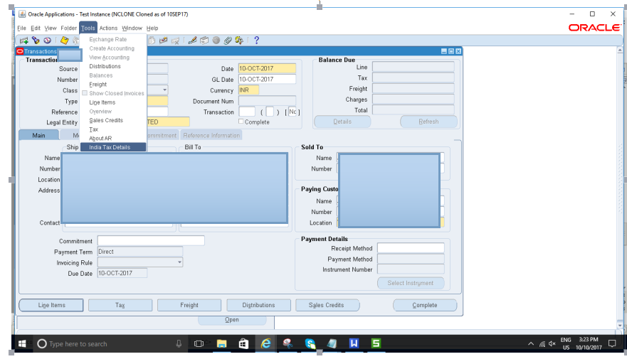Image resolution: width=627 pixels, height=364 pixels.
Task: Click the New record toolbar icon
Action: tap(24, 41)
